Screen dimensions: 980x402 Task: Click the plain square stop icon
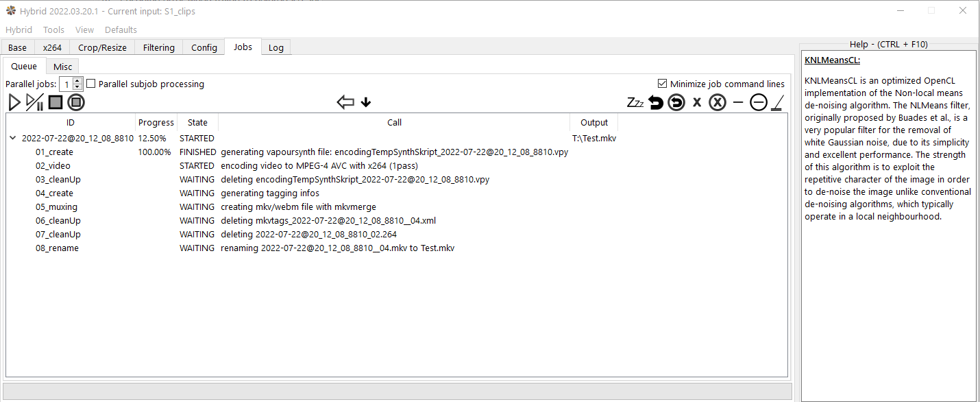coord(56,103)
